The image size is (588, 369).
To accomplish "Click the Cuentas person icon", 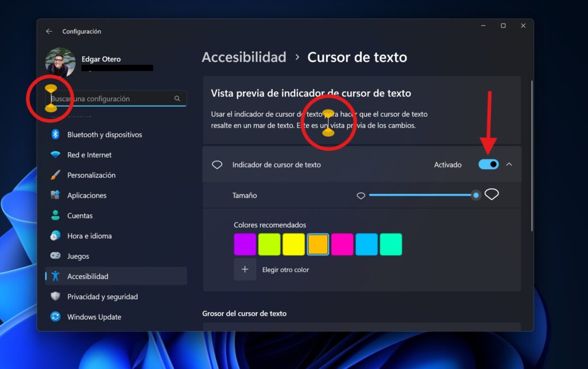I will click(56, 215).
